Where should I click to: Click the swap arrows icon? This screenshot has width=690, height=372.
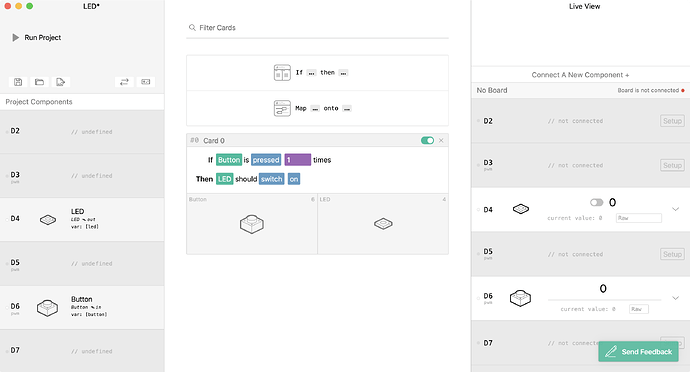click(124, 82)
